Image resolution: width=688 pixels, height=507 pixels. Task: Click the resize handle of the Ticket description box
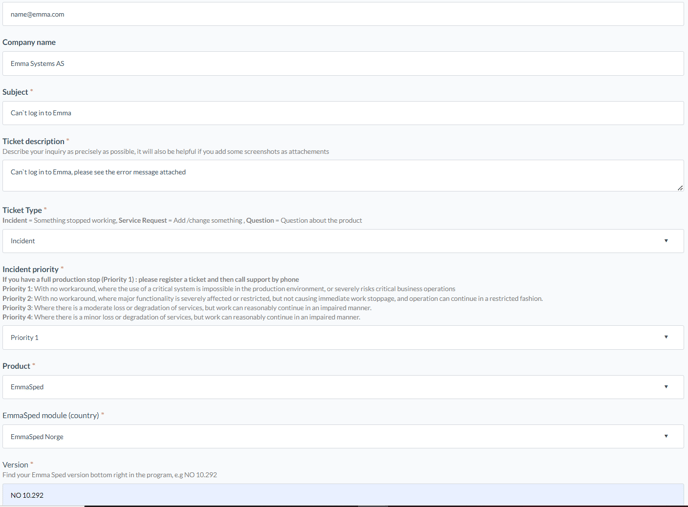(680, 187)
